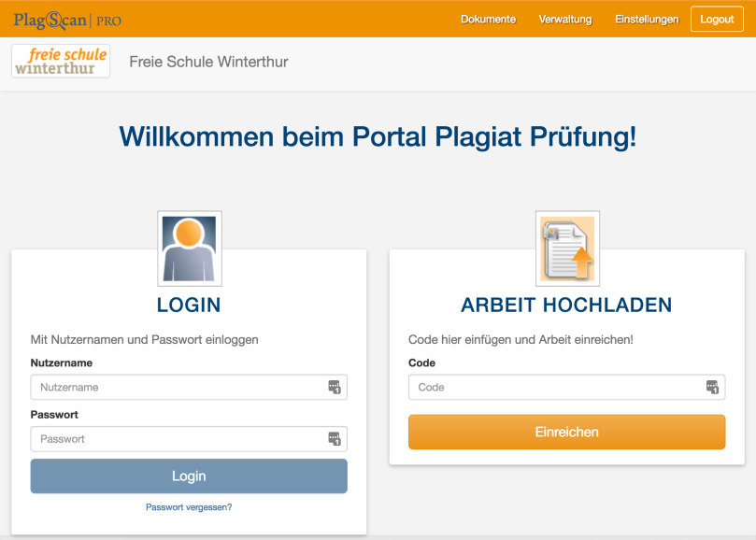Click password manager icon in Code field

click(712, 388)
